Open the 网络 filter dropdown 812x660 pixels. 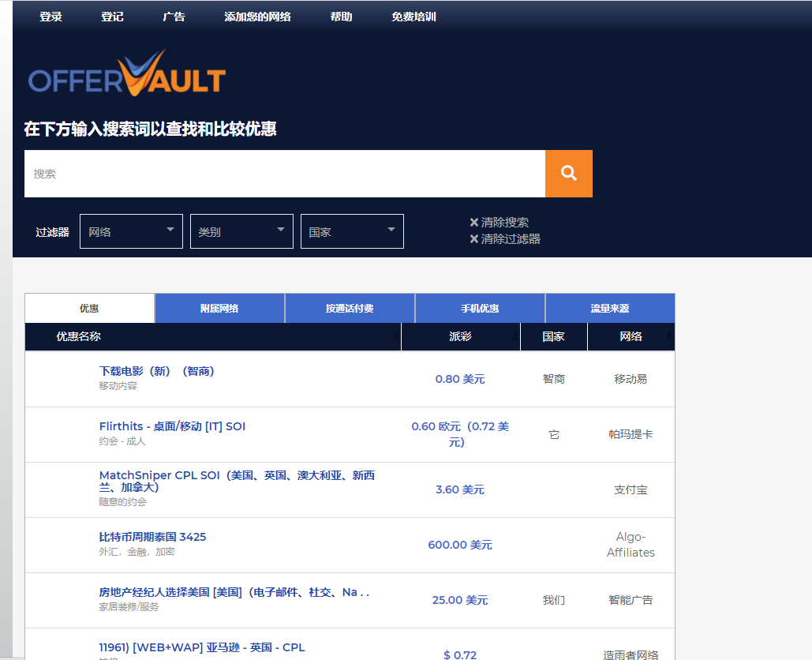[131, 231]
